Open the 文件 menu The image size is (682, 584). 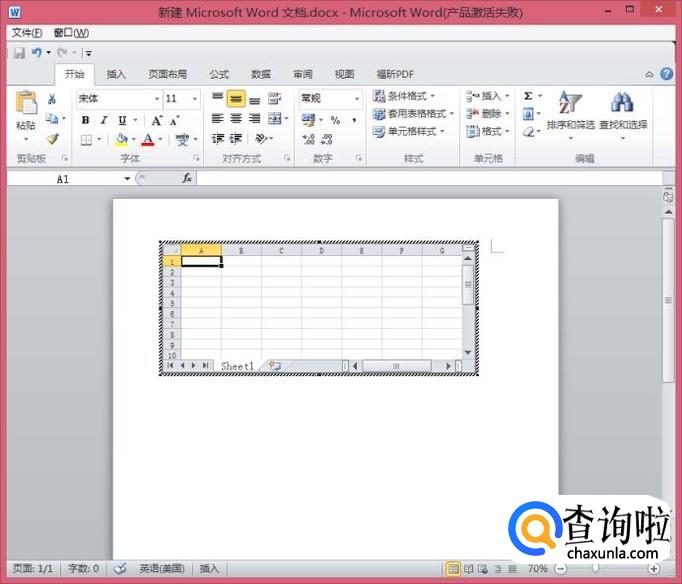(x=27, y=33)
